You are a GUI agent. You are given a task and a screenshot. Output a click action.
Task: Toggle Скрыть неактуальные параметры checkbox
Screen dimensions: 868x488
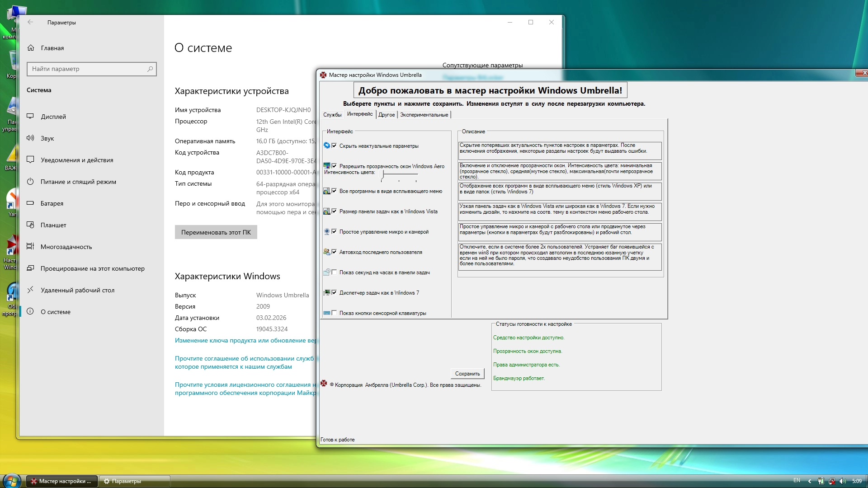pyautogui.click(x=334, y=145)
